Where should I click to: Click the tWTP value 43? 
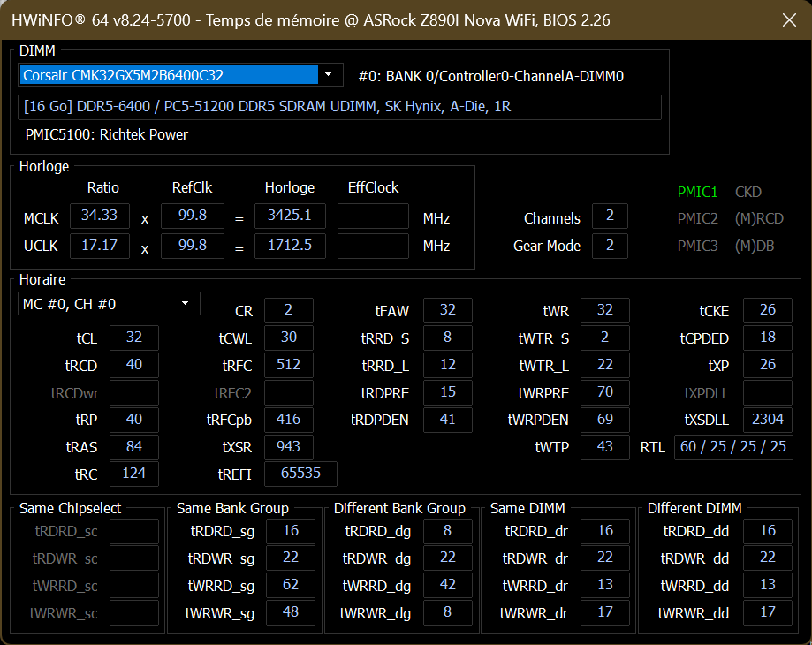pos(605,447)
